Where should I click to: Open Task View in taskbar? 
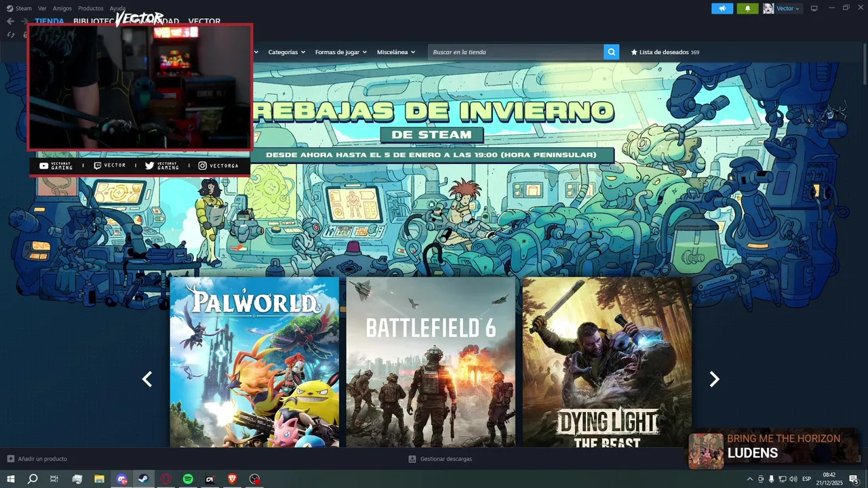pyautogui.click(x=54, y=479)
